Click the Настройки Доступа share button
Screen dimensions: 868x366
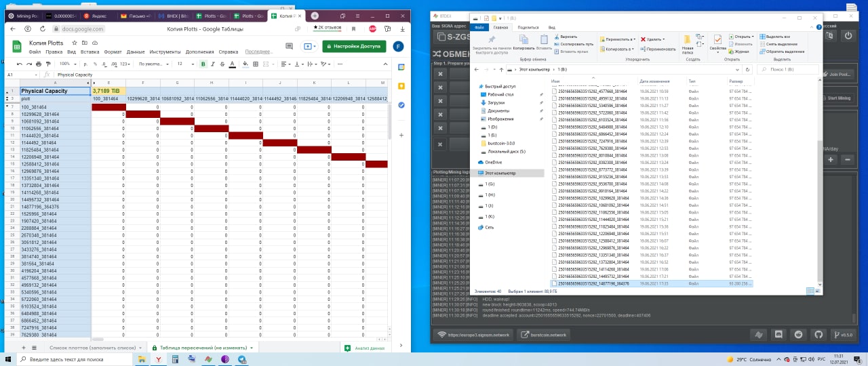tap(354, 46)
